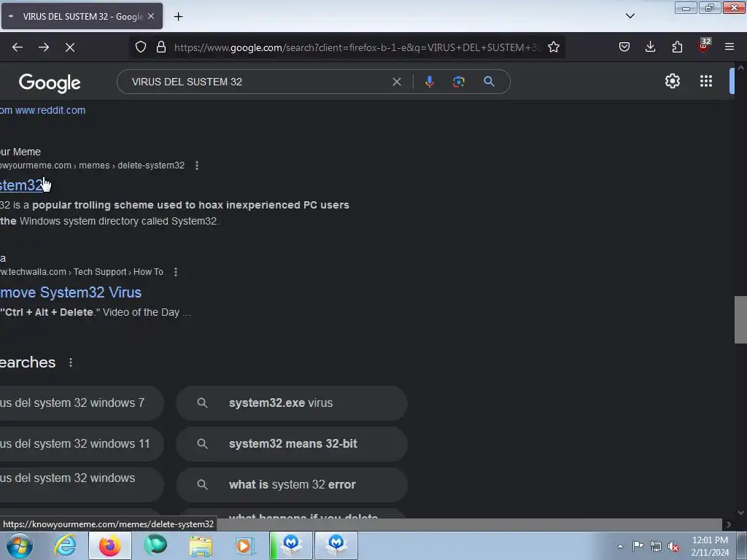
Task: Search 'del system 32 windows 11' suggestion
Action: coord(82,444)
